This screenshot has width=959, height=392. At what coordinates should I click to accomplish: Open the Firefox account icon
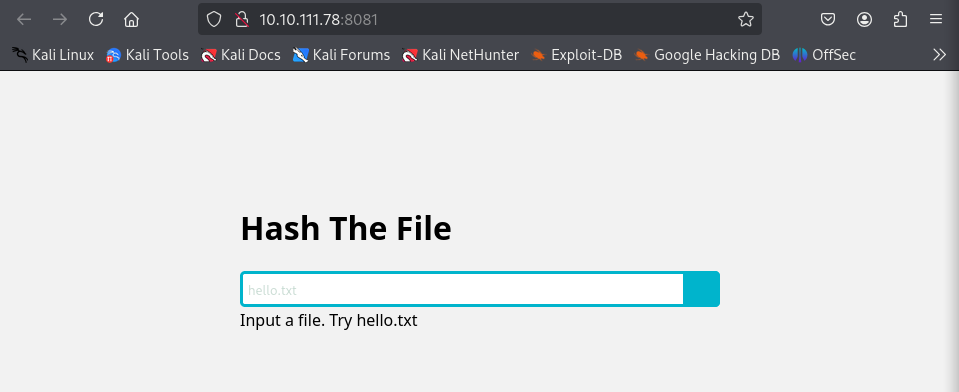[864, 20]
